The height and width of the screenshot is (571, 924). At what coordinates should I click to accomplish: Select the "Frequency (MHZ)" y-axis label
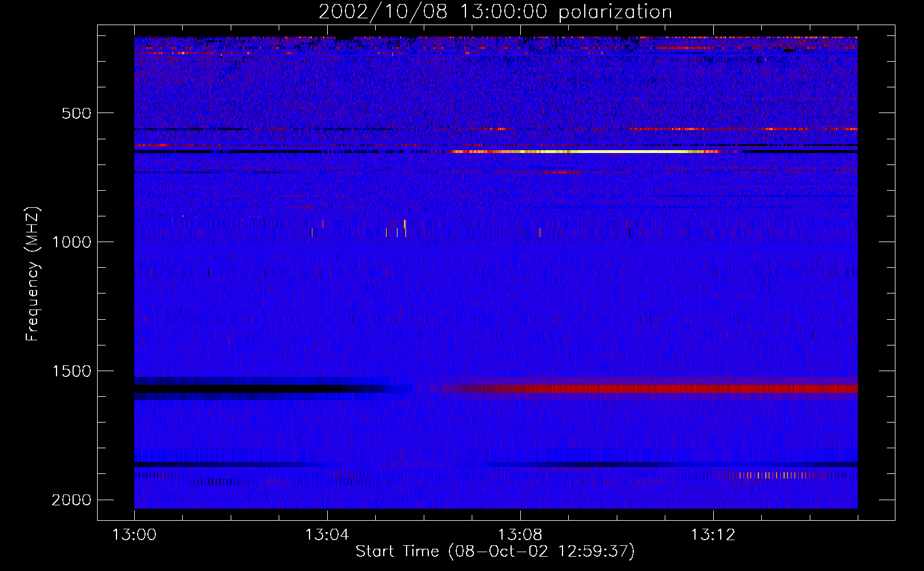(x=33, y=274)
